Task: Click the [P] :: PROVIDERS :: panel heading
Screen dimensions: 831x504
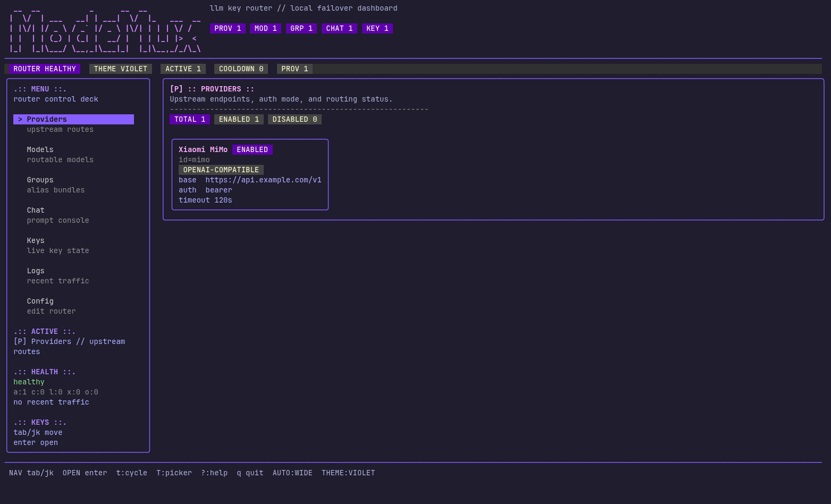Action: coord(212,89)
